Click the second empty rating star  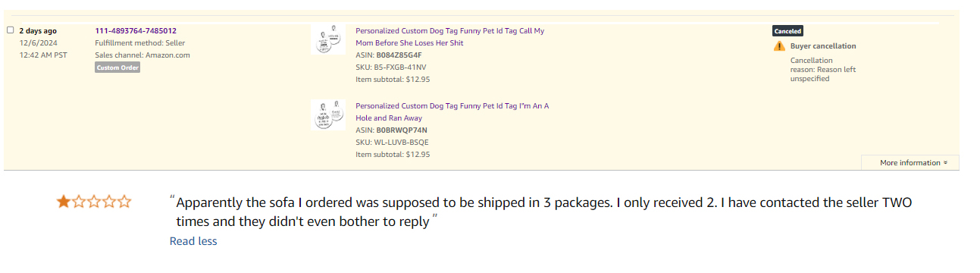79,202
